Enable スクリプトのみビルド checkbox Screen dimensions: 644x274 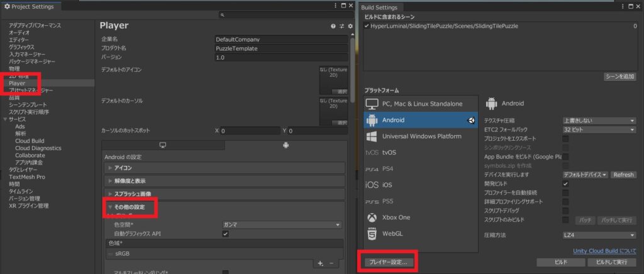click(x=565, y=220)
